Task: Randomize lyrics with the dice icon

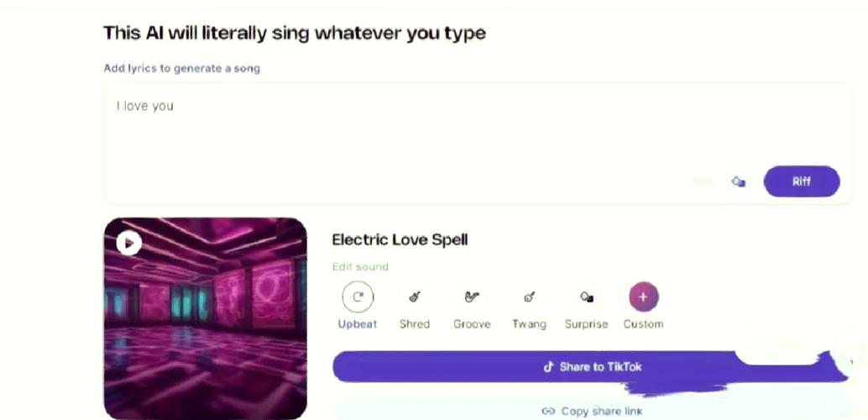Action: (x=738, y=181)
